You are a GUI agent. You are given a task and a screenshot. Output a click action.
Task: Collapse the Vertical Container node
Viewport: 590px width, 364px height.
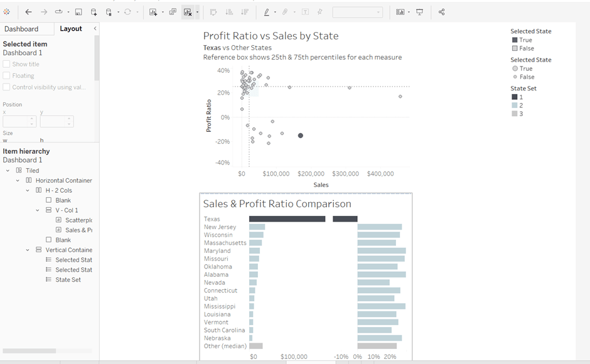pyautogui.click(x=28, y=250)
